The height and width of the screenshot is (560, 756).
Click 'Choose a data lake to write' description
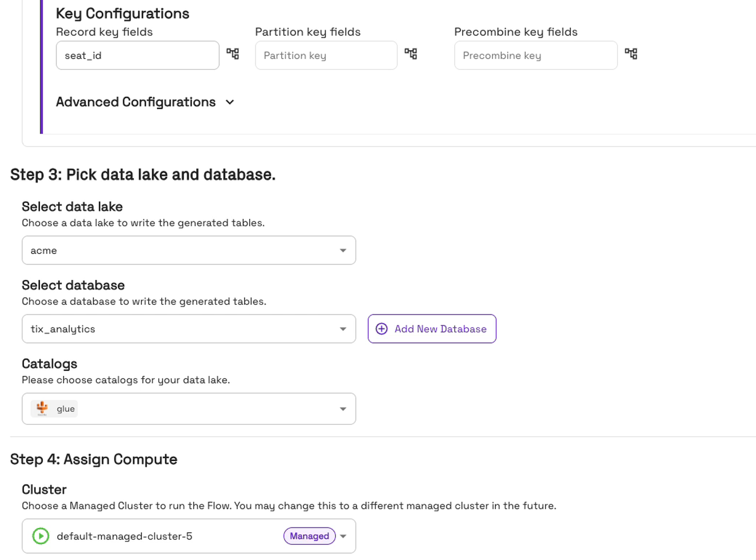(143, 223)
